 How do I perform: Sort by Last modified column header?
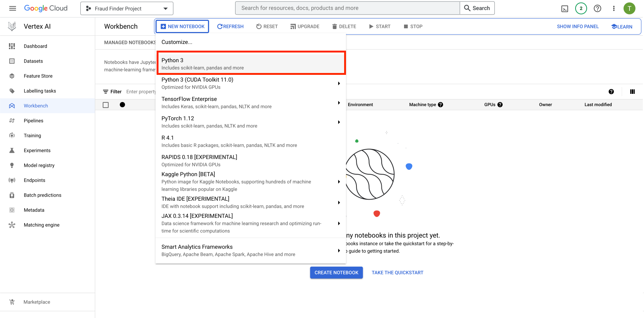(x=598, y=105)
